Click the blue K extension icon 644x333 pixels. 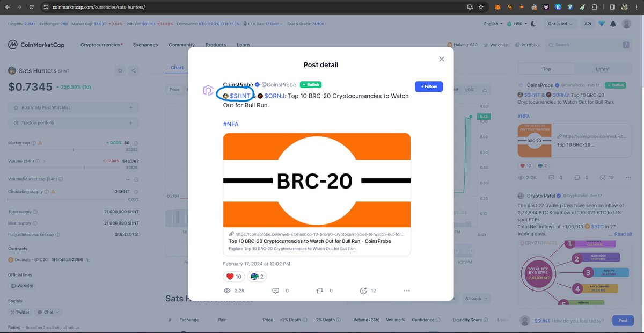click(x=558, y=7)
